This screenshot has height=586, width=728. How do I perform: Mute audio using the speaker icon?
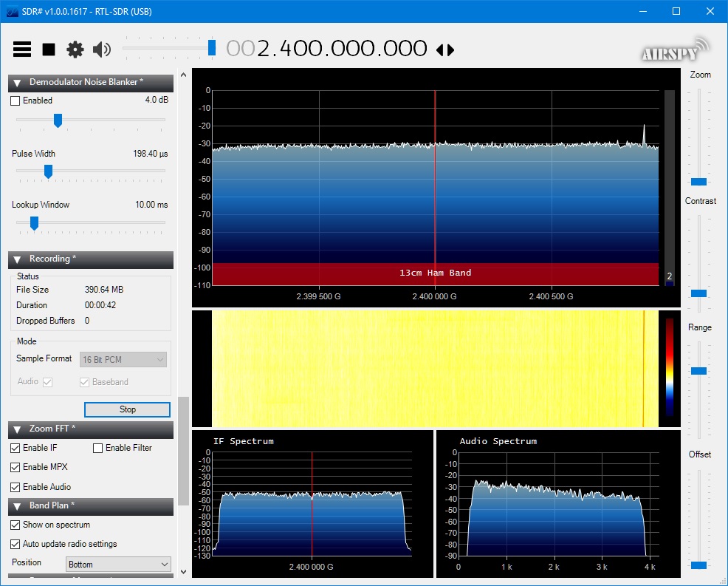coord(101,50)
